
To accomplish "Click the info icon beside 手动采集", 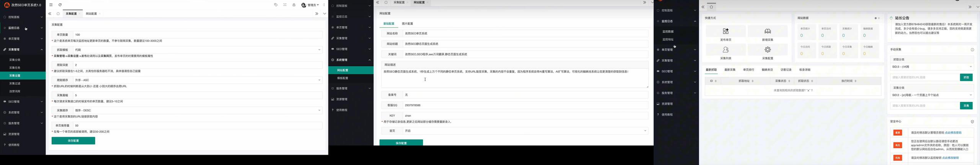I will coord(972,50).
